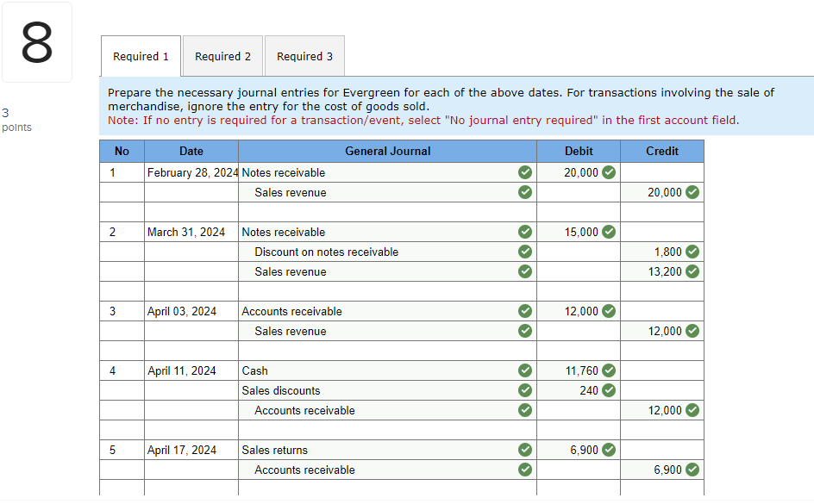Open the Required 2 tab
Screen dimensions: 814x504
click(x=222, y=56)
